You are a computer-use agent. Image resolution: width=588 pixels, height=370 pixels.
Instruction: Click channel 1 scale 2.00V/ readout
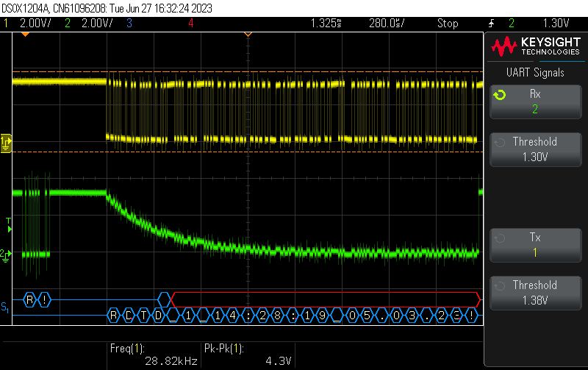click(35, 24)
